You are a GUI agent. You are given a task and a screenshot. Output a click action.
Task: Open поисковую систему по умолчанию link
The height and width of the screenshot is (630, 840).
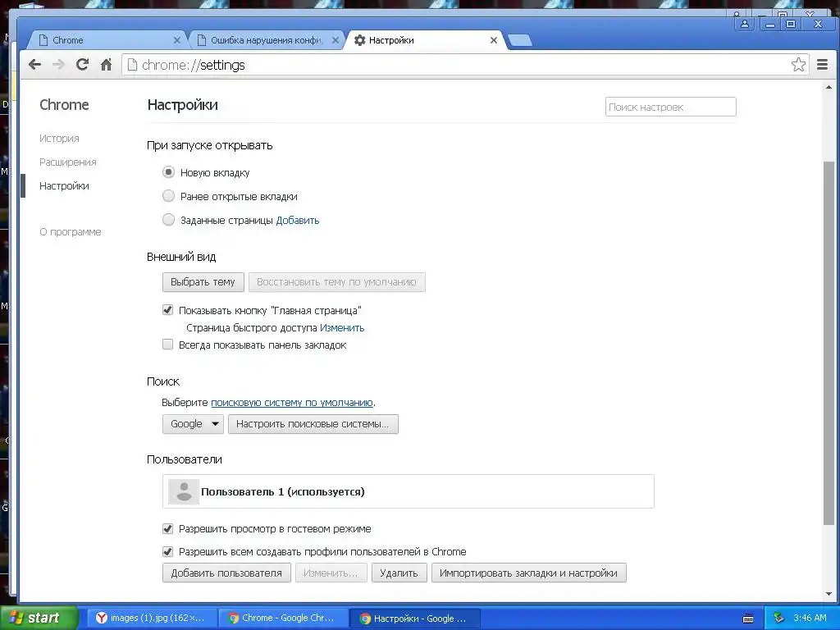tap(292, 402)
